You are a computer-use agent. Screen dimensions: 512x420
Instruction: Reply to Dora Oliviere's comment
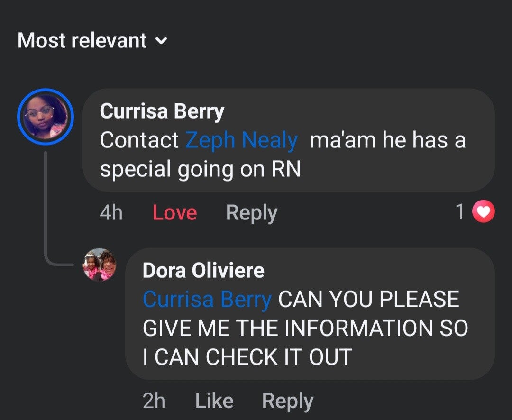(287, 402)
